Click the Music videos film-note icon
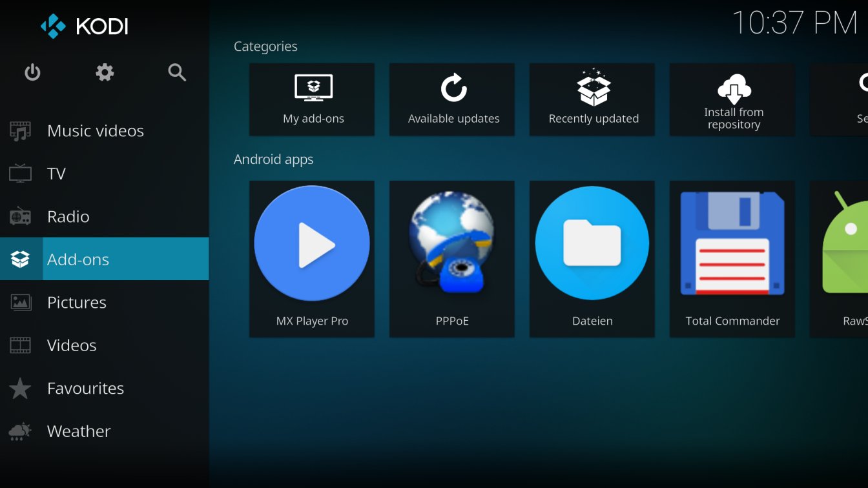This screenshot has height=488, width=868. [x=20, y=131]
